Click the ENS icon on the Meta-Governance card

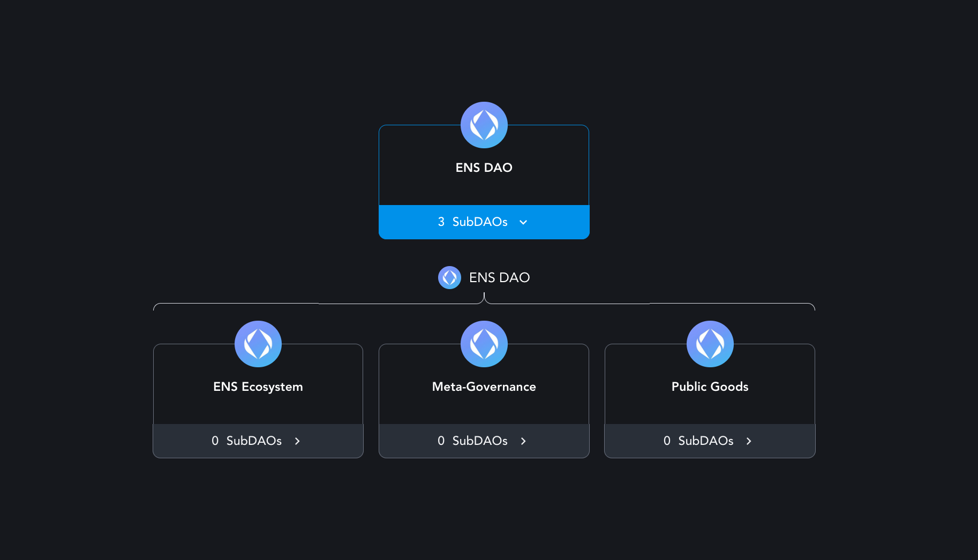484,344
